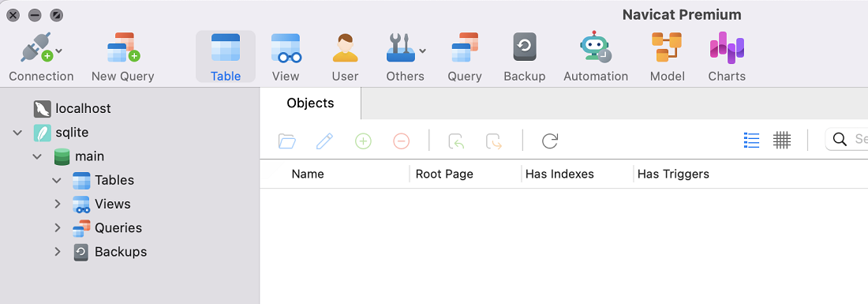Image resolution: width=868 pixels, height=304 pixels.
Task: Launch the Charts tool
Action: 727,47
